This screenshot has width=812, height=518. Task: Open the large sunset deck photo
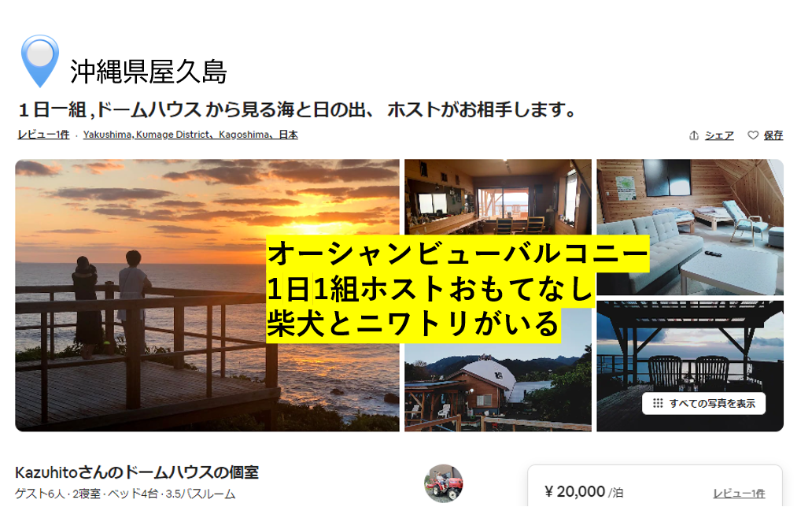click(x=140, y=295)
